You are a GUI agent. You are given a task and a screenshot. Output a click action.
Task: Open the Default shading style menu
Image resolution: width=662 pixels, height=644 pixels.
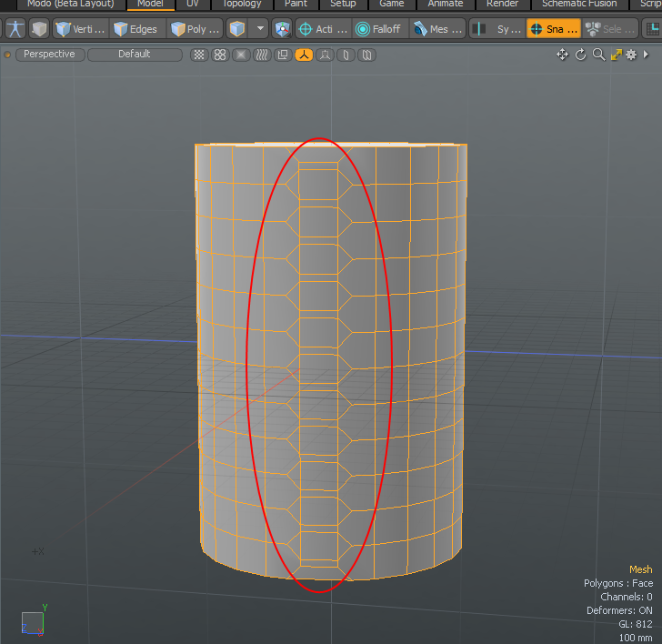click(x=134, y=55)
